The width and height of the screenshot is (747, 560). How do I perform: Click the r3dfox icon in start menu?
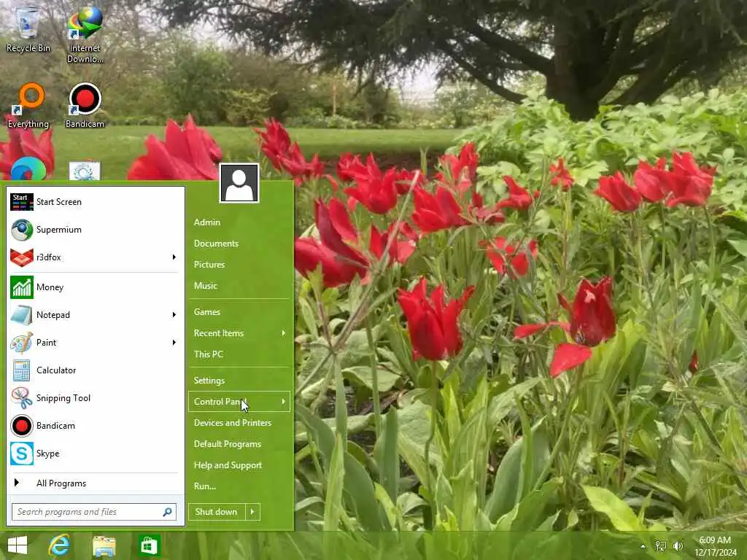click(21, 257)
